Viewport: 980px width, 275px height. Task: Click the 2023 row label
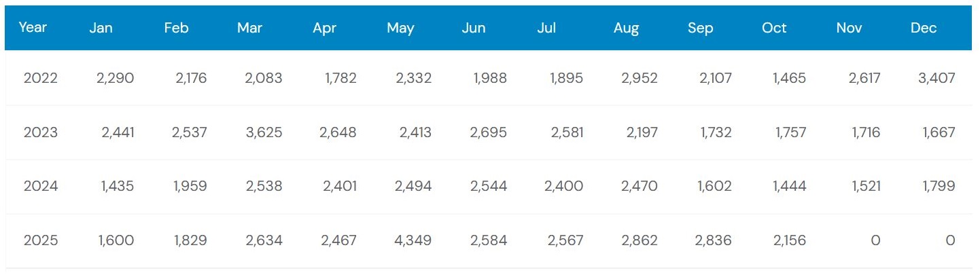click(41, 132)
